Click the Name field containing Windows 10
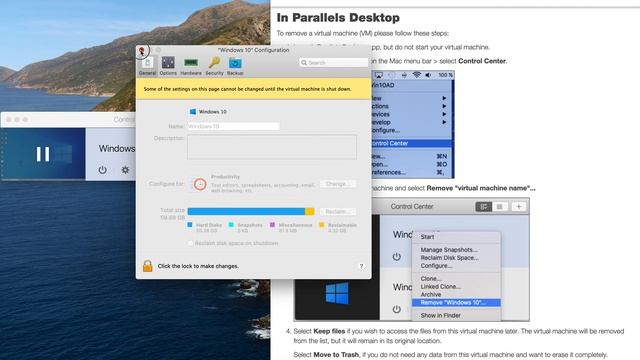Image resolution: width=640 pixels, height=360 pixels. click(233, 127)
